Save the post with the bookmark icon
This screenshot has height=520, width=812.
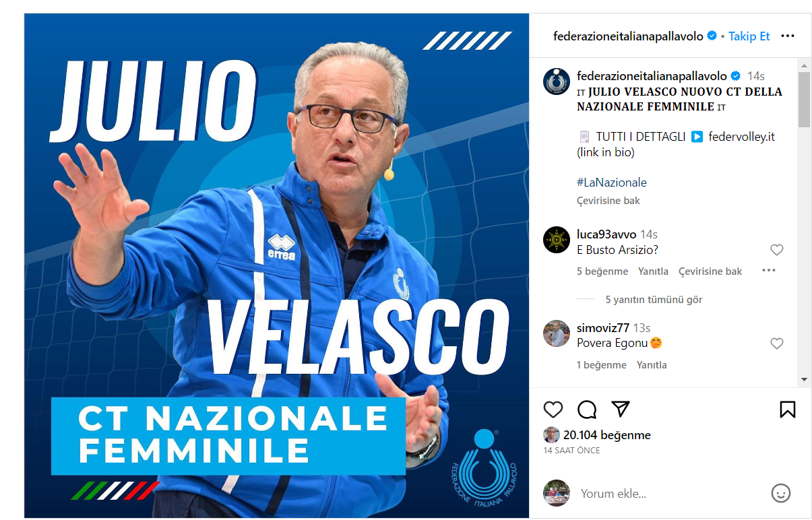788,410
